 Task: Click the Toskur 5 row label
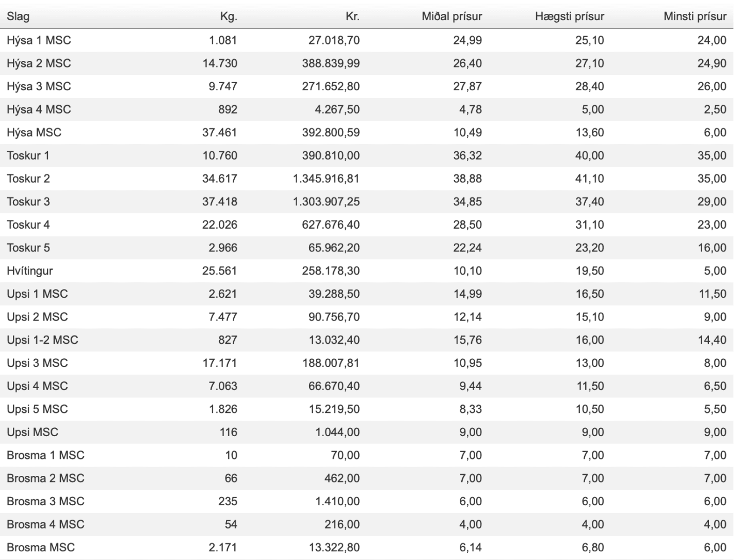[28, 248]
